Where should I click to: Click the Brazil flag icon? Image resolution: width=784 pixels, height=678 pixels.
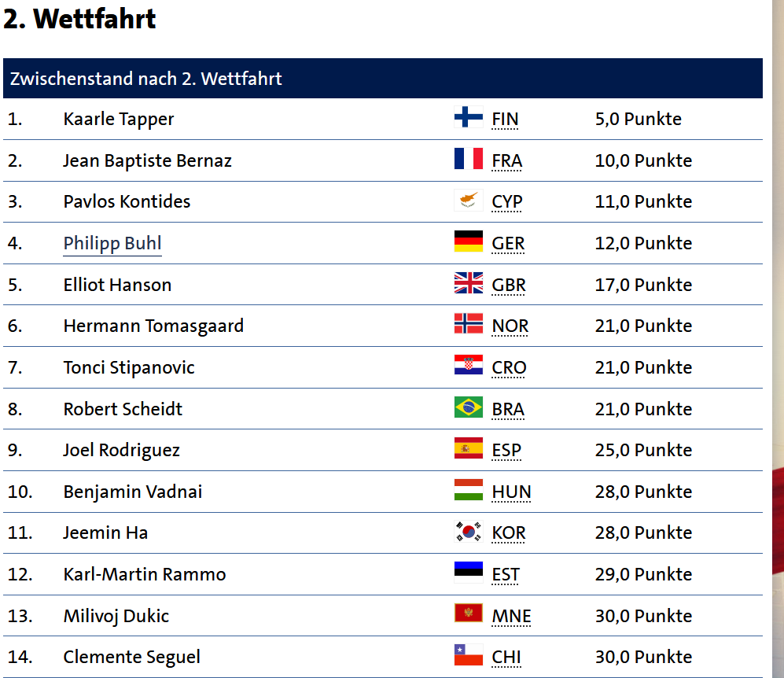click(x=469, y=407)
